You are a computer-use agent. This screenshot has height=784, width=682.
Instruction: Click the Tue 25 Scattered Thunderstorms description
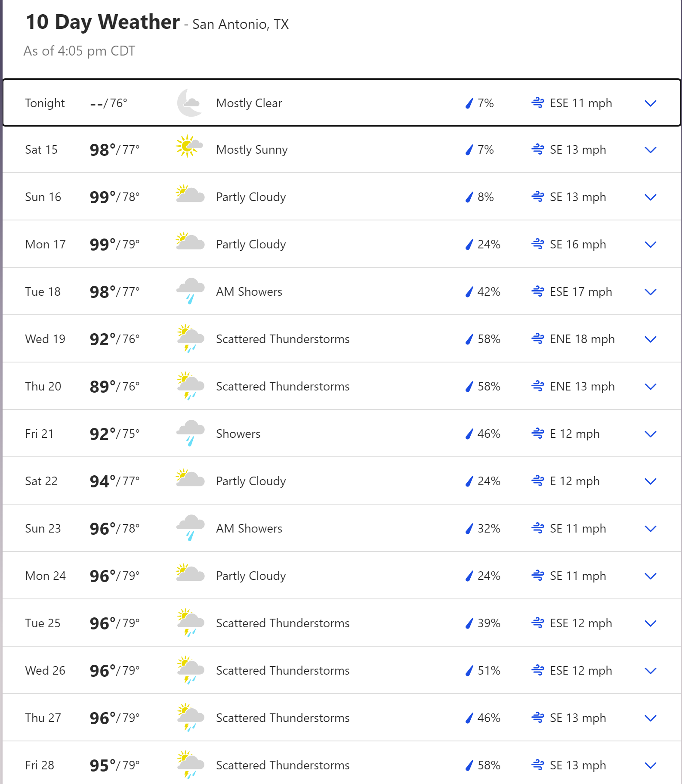coord(283,623)
